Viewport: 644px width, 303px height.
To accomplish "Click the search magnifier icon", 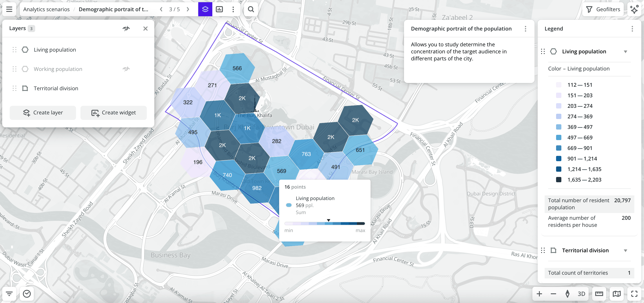I will 251,9.
